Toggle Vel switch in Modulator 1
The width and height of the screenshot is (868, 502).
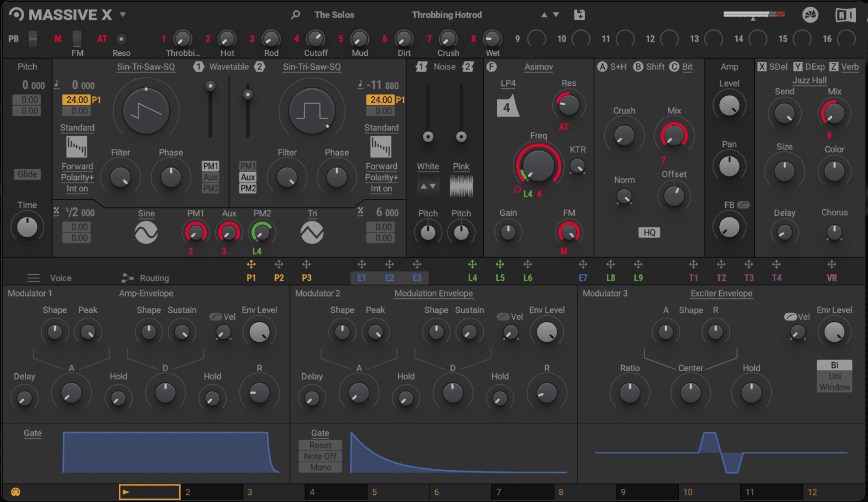click(216, 317)
